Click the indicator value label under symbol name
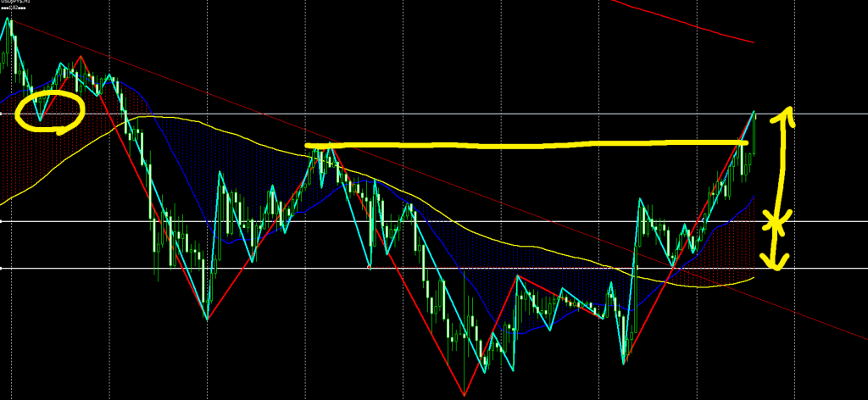This screenshot has height=400, width=868. 15,9
